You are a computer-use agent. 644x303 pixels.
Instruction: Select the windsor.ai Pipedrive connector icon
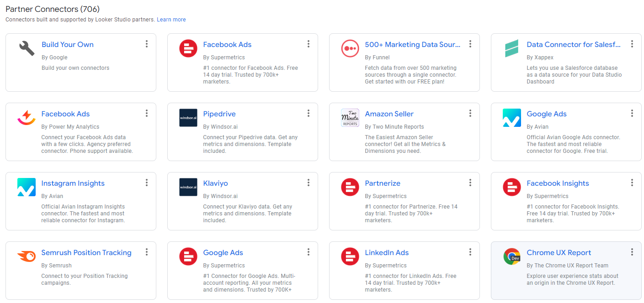coord(188,117)
